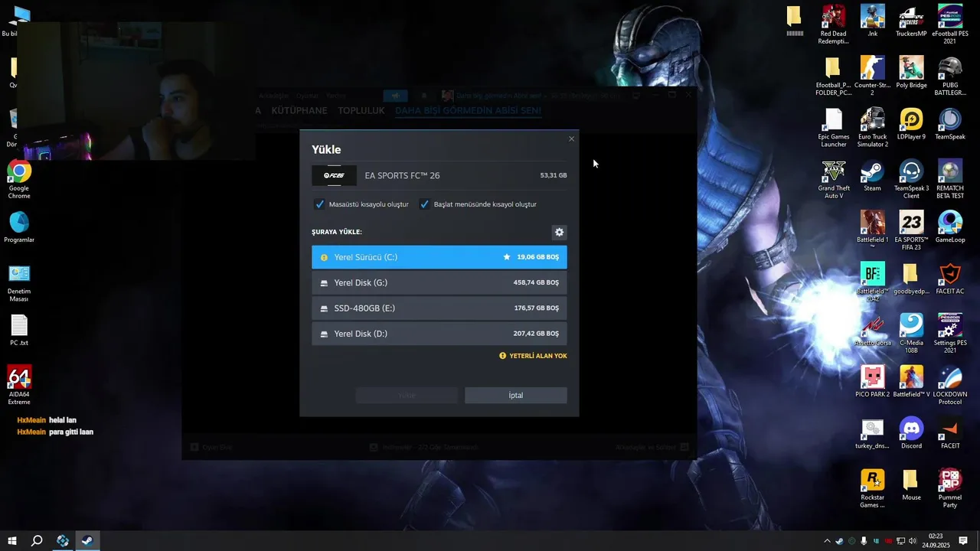Open TOPLULUK tab in Steam window
980x551 pixels.
point(361,111)
